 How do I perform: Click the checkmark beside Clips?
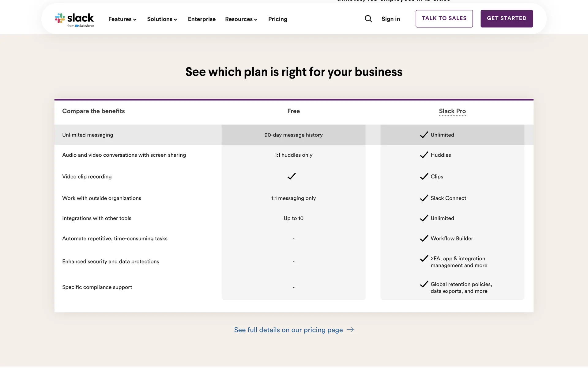coord(424,176)
